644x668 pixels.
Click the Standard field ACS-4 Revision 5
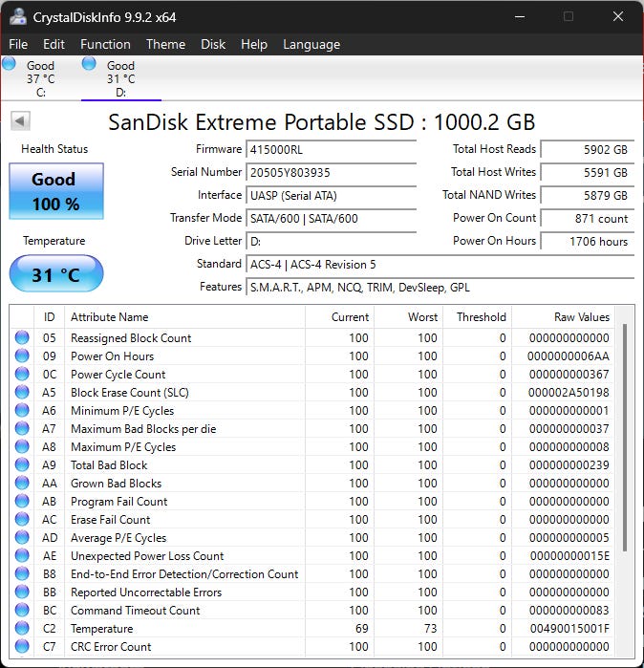pos(440,265)
